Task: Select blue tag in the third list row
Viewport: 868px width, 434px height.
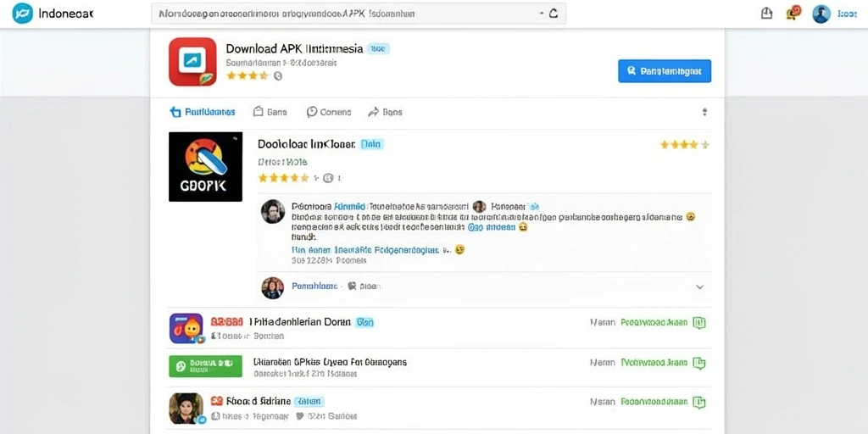Action: (309, 401)
